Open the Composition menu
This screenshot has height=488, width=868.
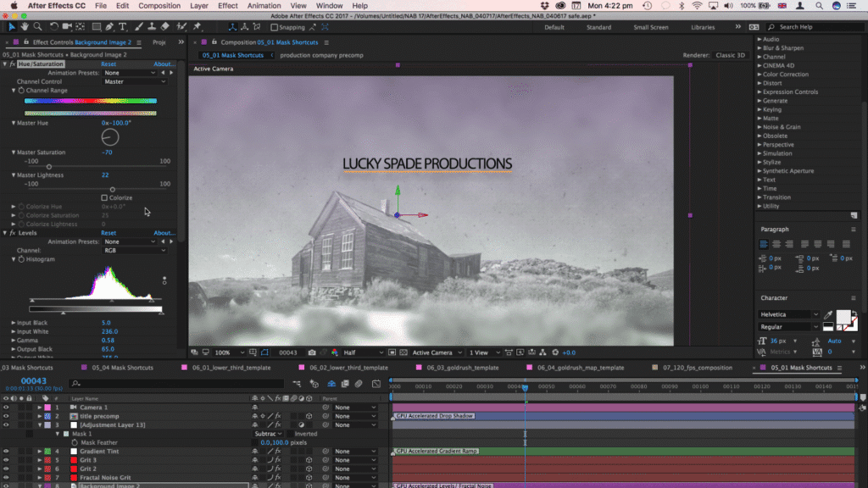tap(159, 6)
